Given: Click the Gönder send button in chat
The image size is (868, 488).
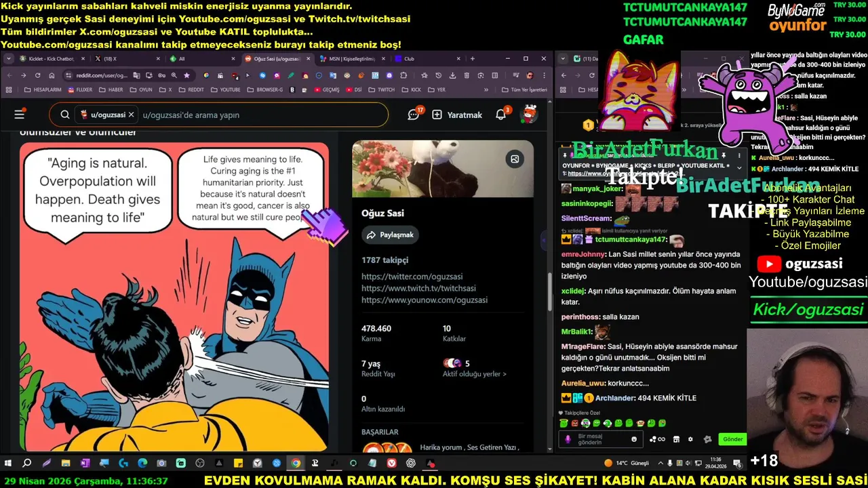Looking at the screenshot, I should pos(732,439).
